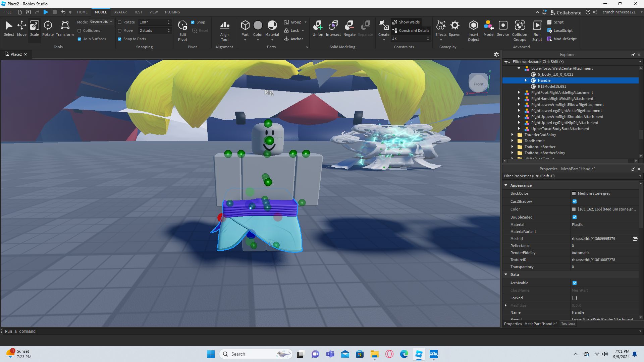644x362 pixels.
Task: Click the Union solid modeling icon
Action: (x=318, y=28)
